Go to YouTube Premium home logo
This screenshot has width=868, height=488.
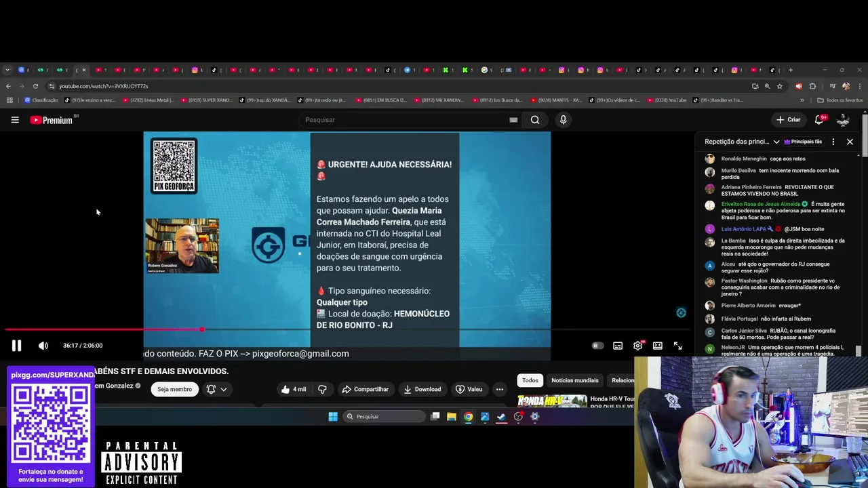52,120
